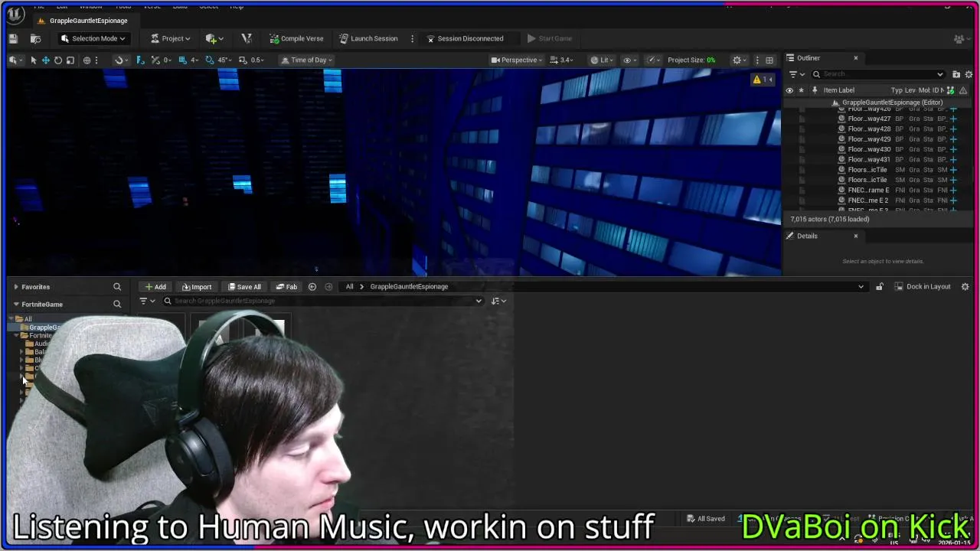Select the Scale tool
Screen dimensions: 980x551
pyautogui.click(x=70, y=60)
